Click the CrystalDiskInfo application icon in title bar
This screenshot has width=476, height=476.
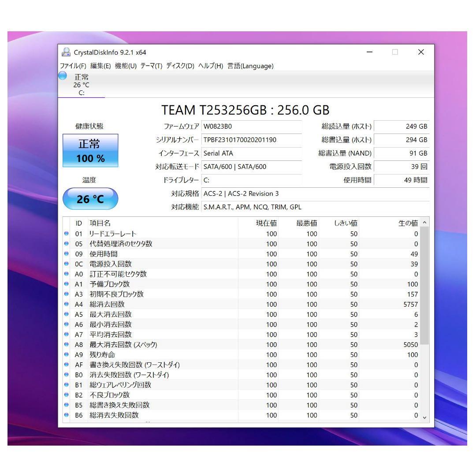[x=66, y=52]
